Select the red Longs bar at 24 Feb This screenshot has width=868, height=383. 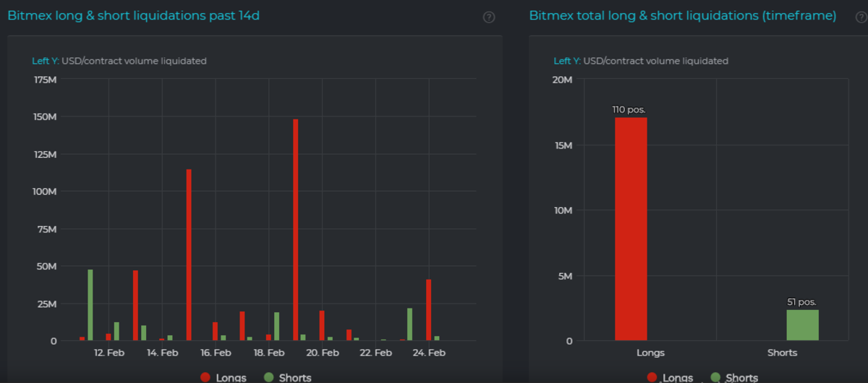coord(429,310)
